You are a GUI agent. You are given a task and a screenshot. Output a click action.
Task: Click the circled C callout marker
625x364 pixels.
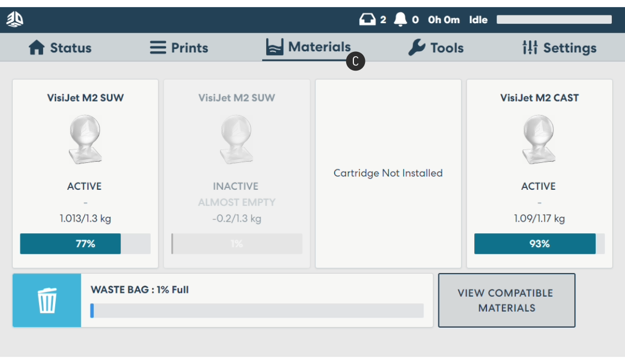[356, 62]
